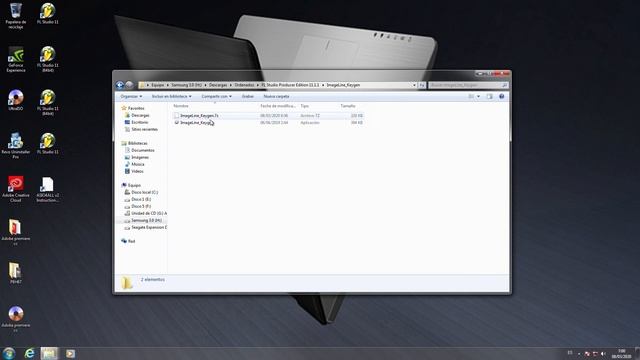Screen dimensions: 640x360
Task: Sort by the Nombre column header
Action: [181, 106]
